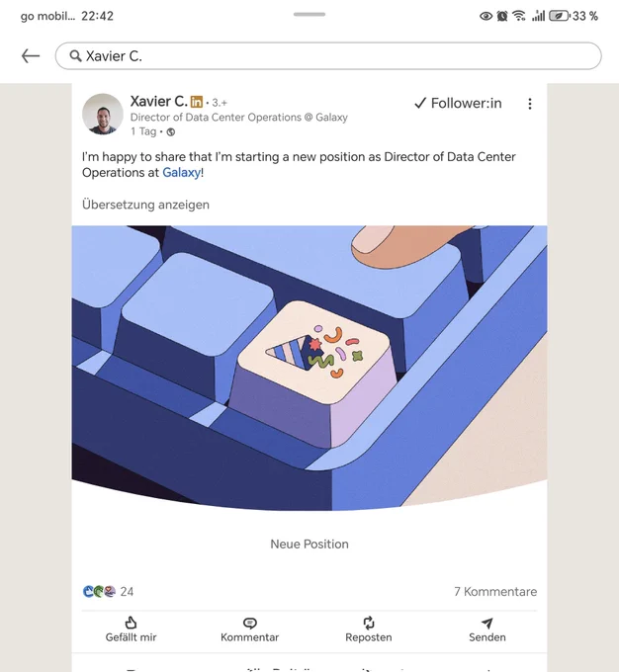Click the search field containing Xavier C.
The image size is (619, 672).
tap(336, 56)
